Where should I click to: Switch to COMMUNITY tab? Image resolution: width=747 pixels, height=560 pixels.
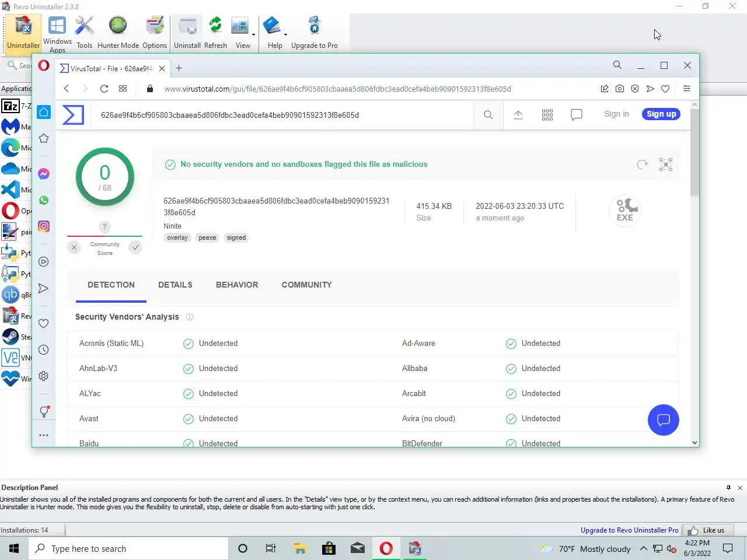[306, 285]
